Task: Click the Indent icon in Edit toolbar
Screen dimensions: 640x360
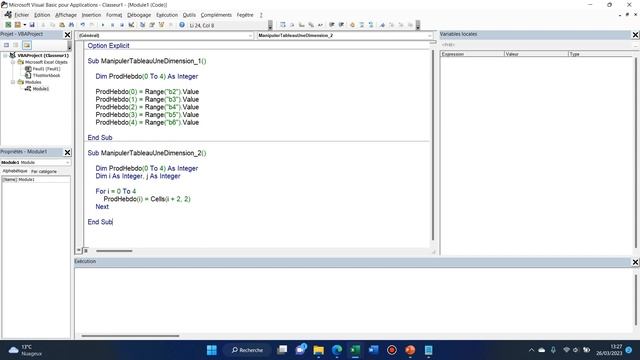Action: point(332,25)
